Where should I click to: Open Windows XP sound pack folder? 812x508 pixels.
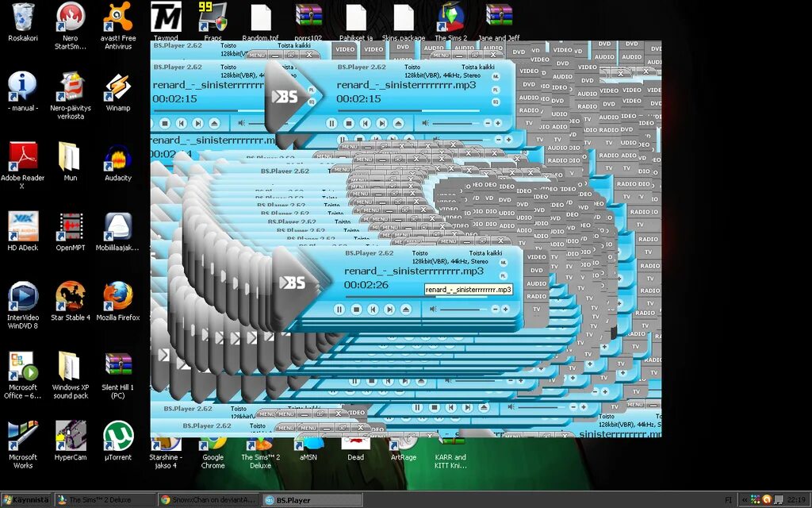click(x=71, y=375)
